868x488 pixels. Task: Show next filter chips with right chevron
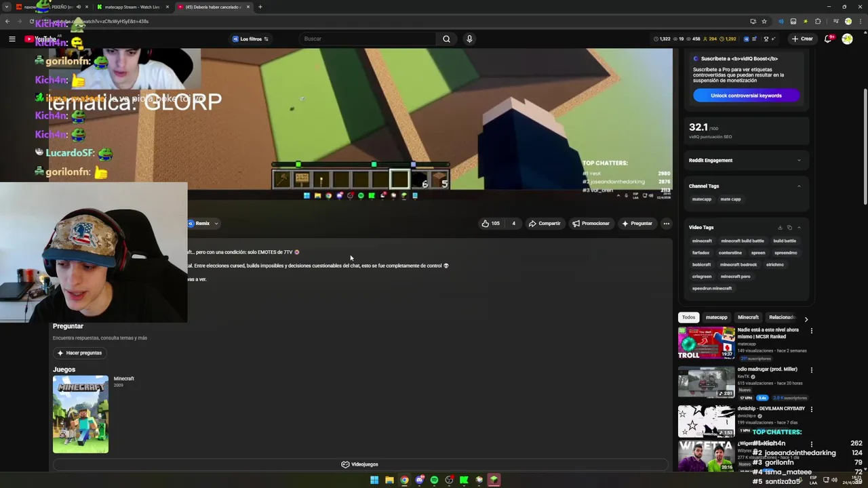[806, 318]
